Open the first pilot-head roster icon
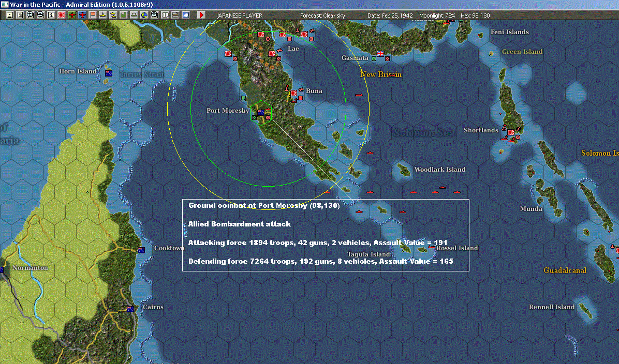 pyautogui.click(x=31, y=15)
